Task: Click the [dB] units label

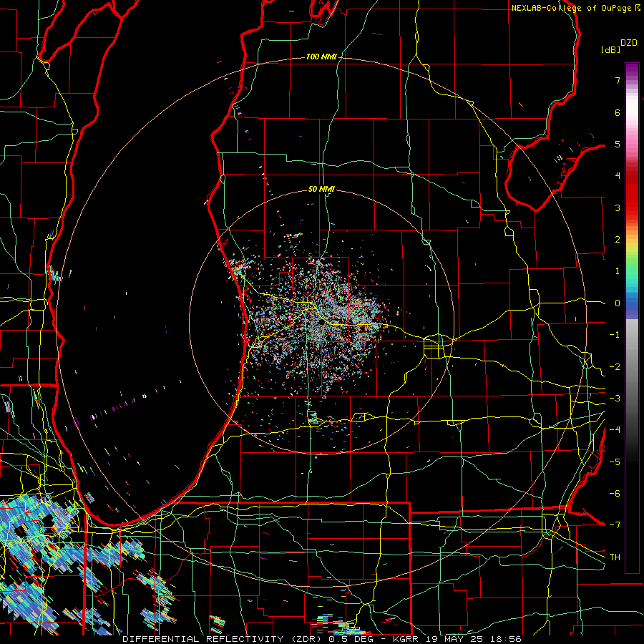Action: click(x=610, y=49)
